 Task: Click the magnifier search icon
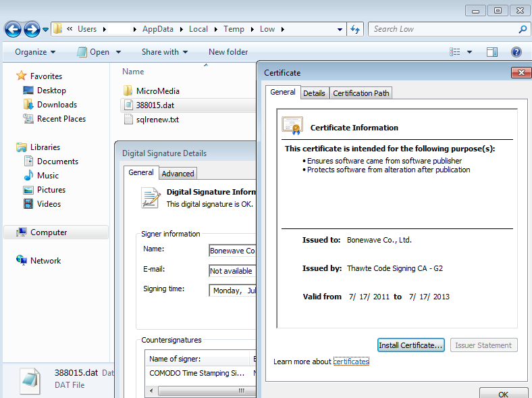point(523,30)
